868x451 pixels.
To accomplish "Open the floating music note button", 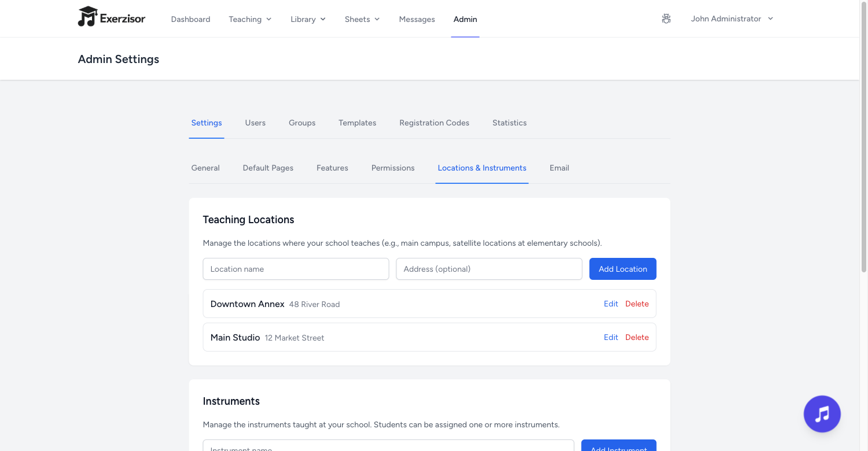I will 822,414.
